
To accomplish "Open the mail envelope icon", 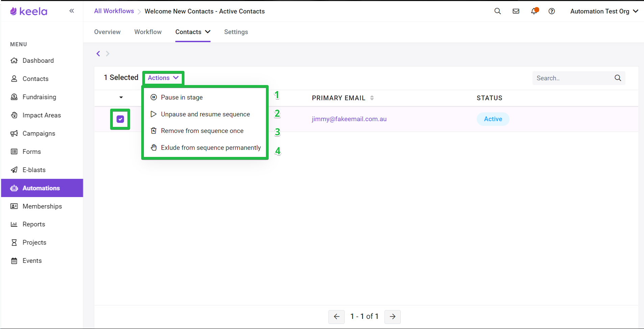I will (x=516, y=11).
